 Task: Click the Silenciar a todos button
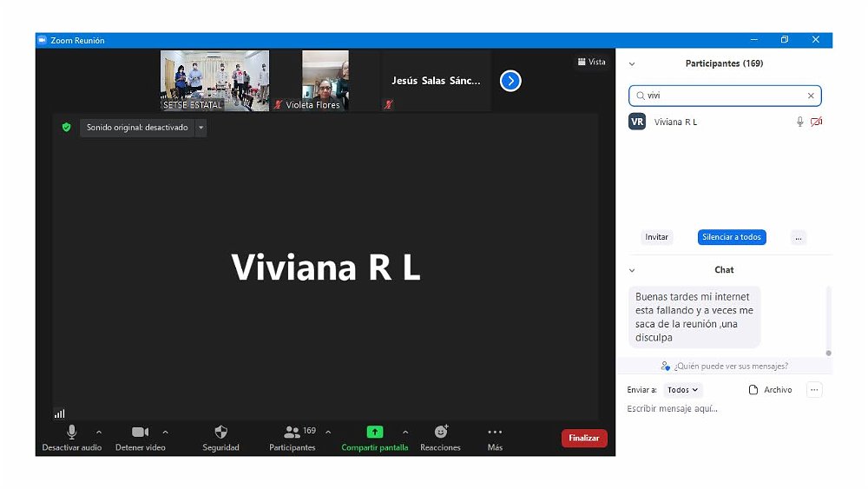[x=732, y=237]
